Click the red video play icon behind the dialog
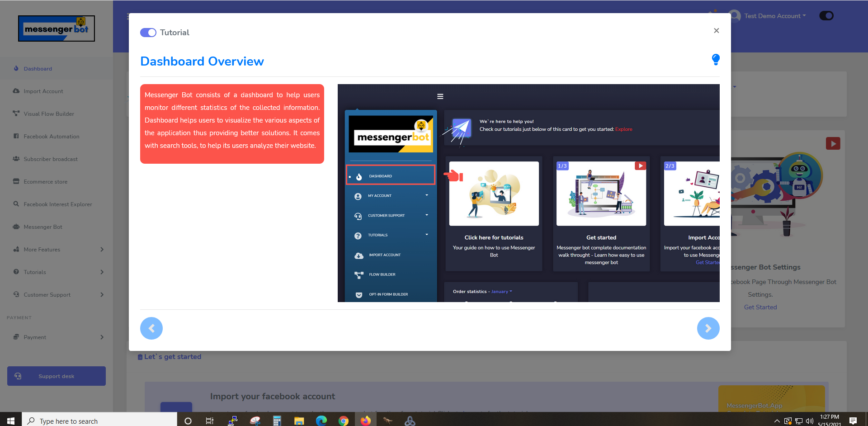 [833, 143]
